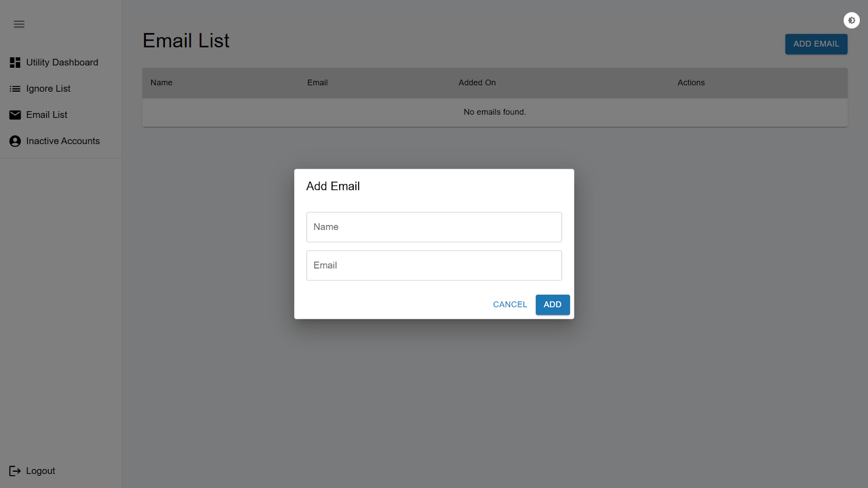Open the hamburger menu icon

pos(19,24)
